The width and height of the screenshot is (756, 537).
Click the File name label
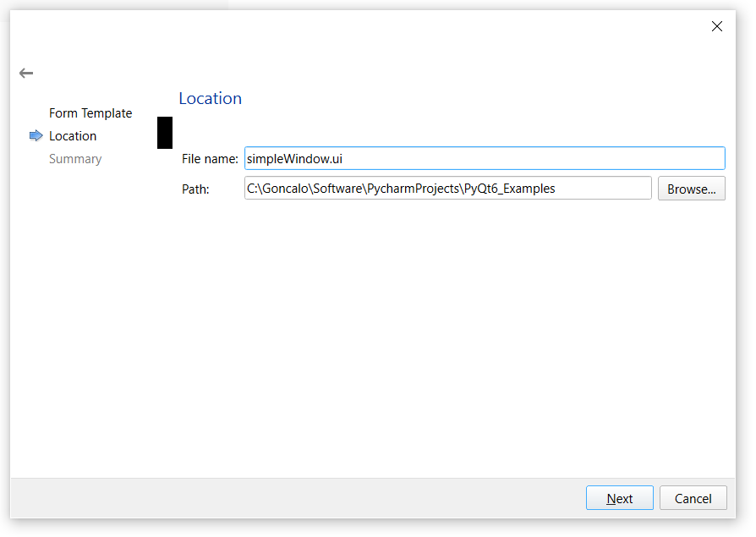pyautogui.click(x=210, y=159)
